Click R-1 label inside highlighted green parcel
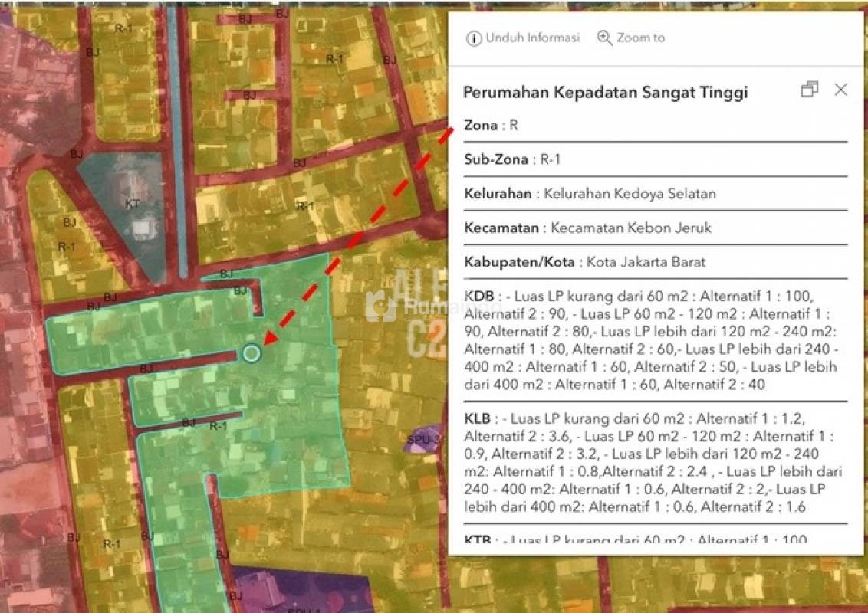The image size is (868, 613). tap(219, 426)
